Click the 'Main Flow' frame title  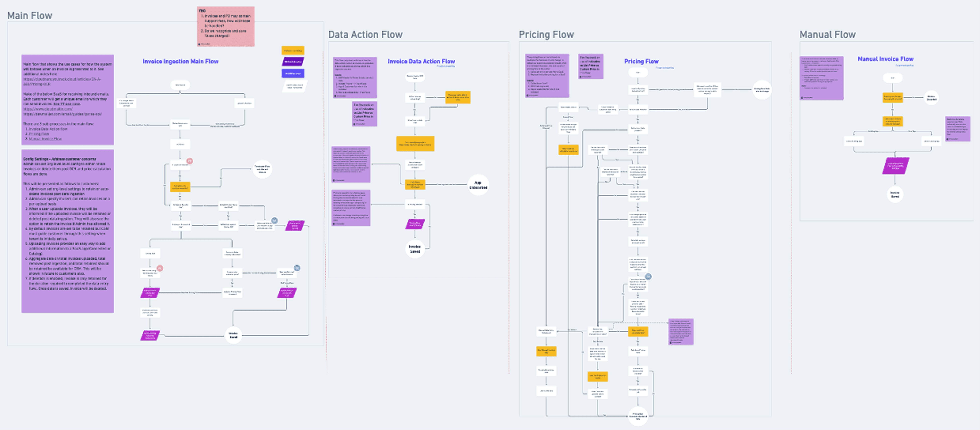pos(30,16)
